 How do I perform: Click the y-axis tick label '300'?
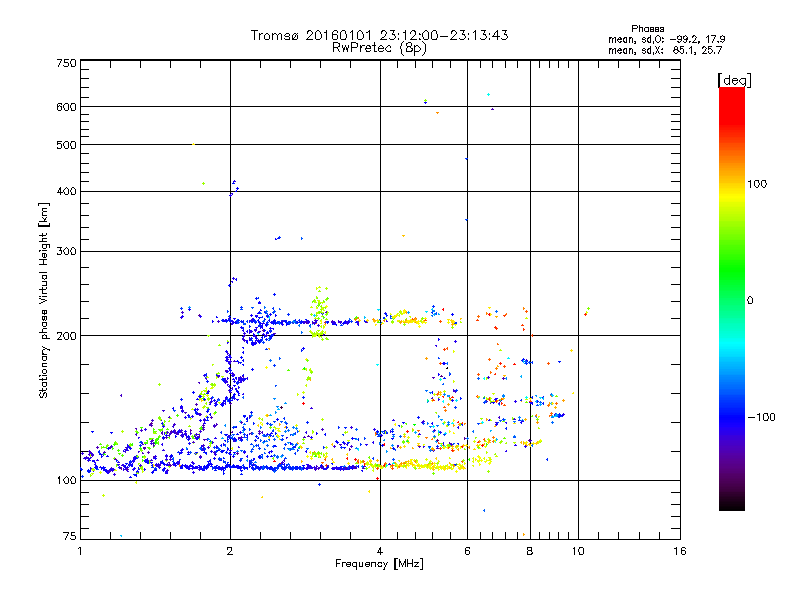66,252
